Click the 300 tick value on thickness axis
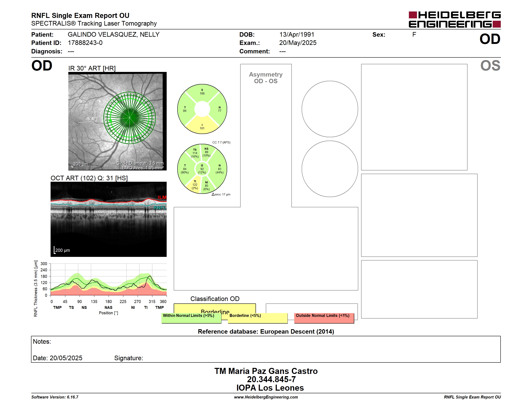 [x=44, y=264]
